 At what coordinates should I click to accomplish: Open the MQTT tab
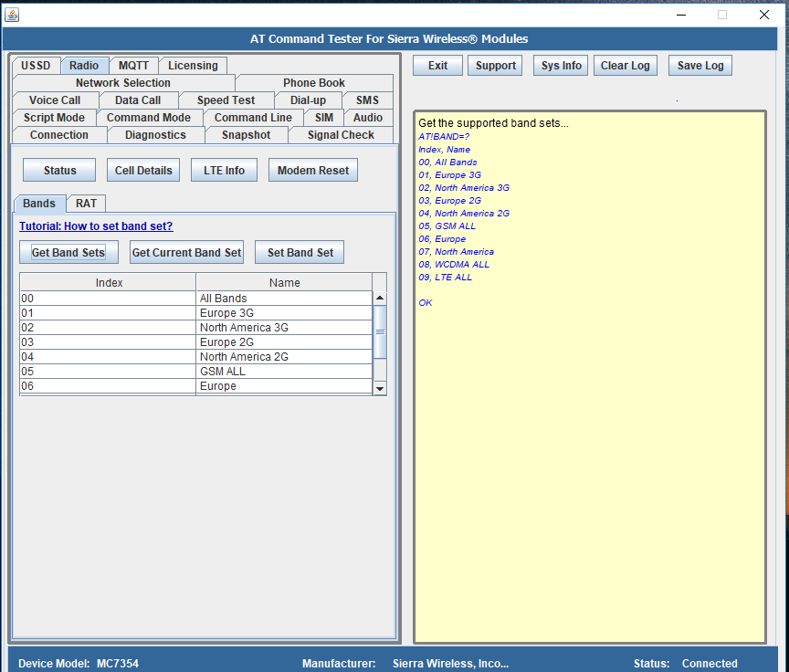coord(133,66)
